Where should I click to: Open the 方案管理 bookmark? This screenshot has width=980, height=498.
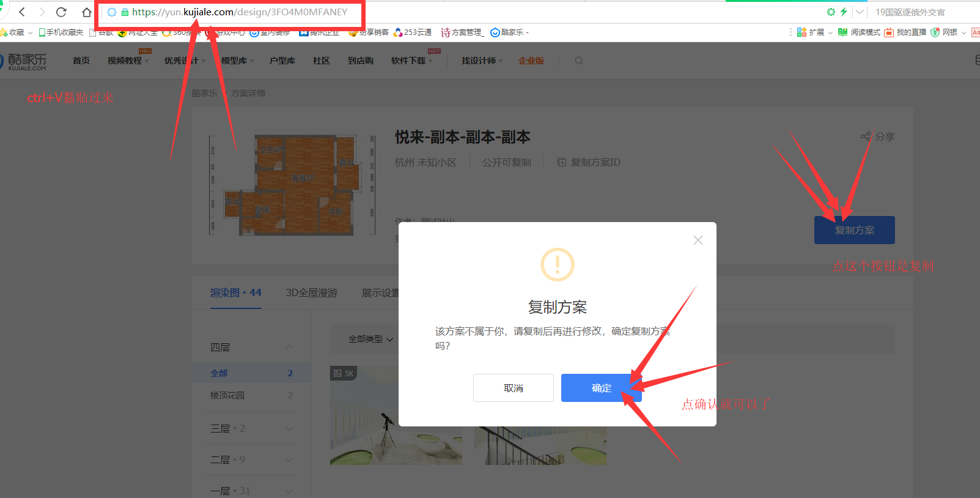[x=462, y=32]
